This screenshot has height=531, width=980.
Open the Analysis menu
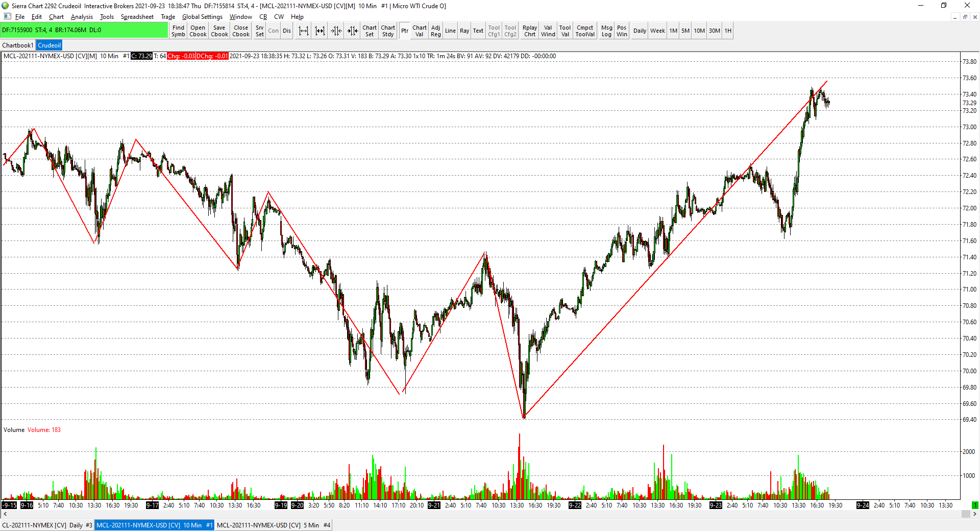point(82,17)
